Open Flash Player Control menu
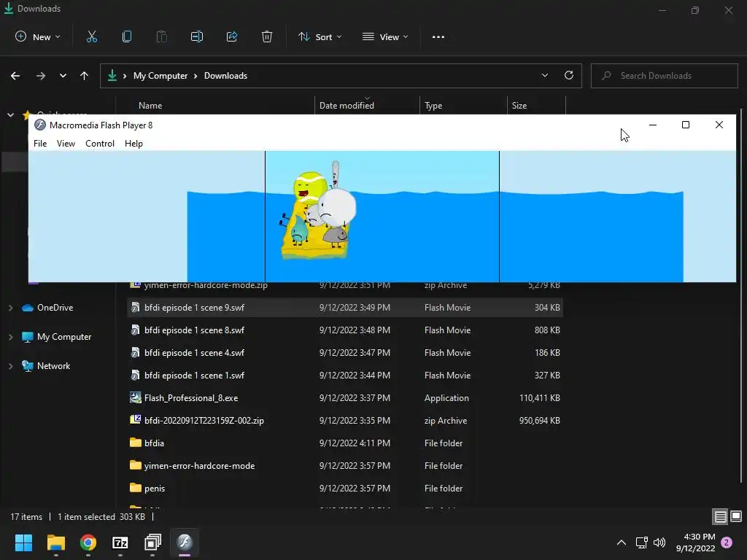The width and height of the screenshot is (747, 560). tap(99, 144)
